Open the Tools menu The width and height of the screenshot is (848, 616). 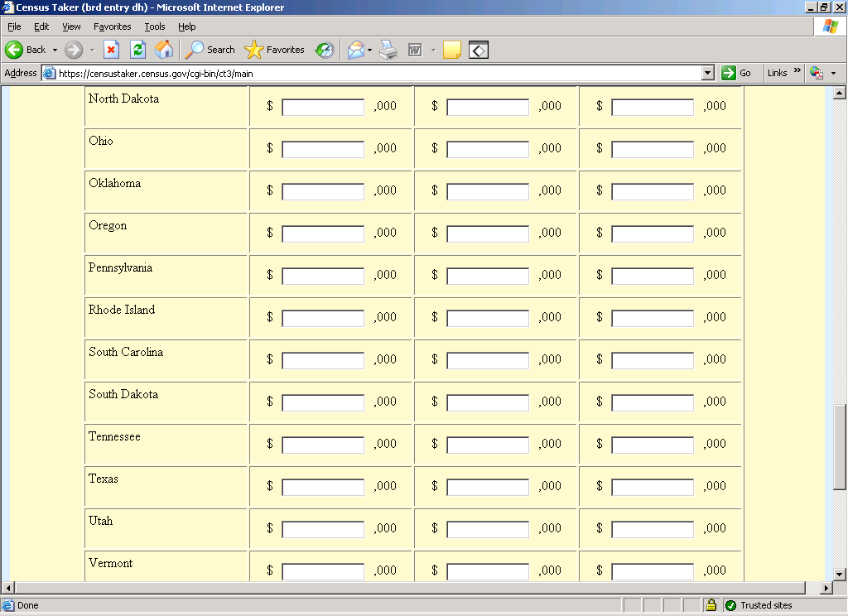click(155, 26)
